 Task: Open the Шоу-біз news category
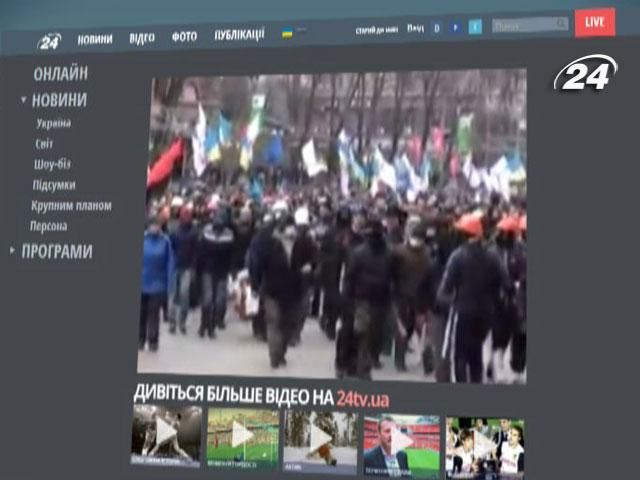pyautogui.click(x=52, y=164)
